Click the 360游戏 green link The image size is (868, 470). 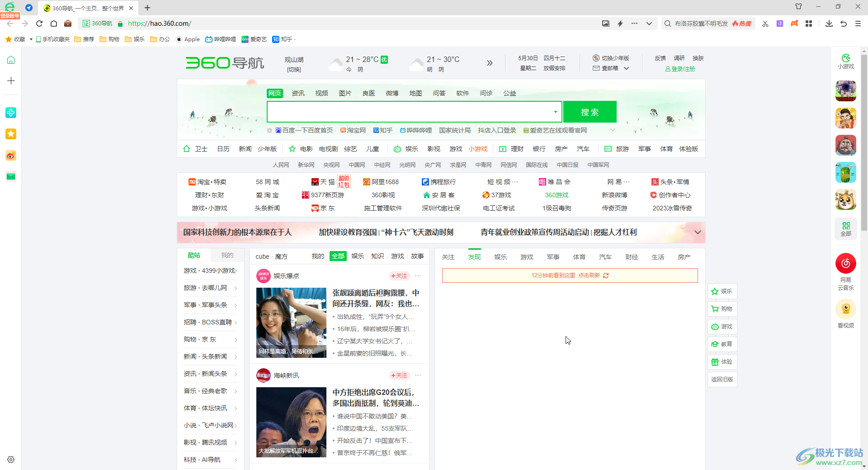point(557,195)
